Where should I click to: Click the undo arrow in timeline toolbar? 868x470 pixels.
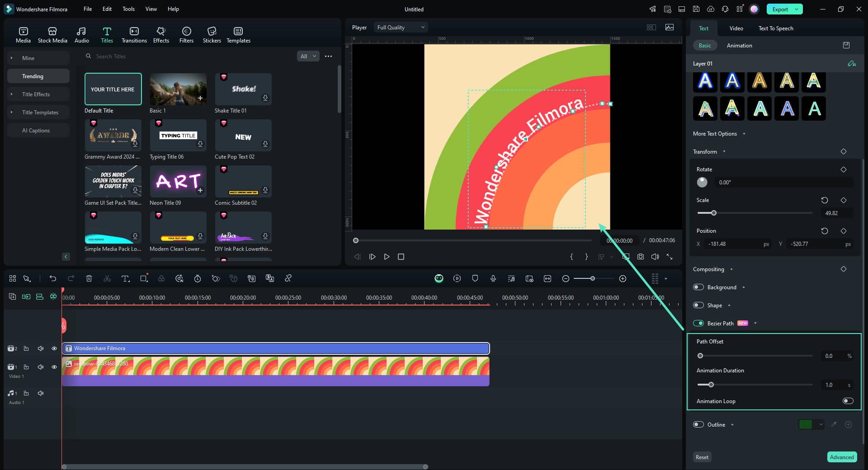53,278
